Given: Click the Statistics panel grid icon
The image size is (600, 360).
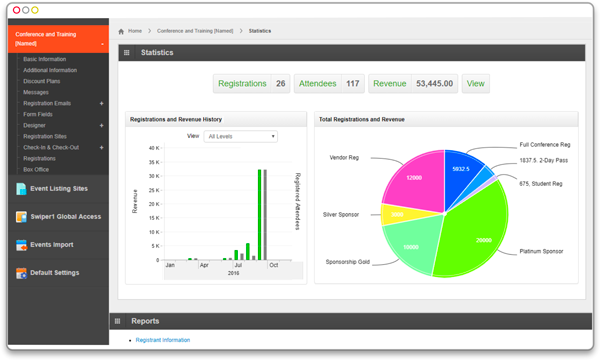Looking at the screenshot, I should [127, 53].
